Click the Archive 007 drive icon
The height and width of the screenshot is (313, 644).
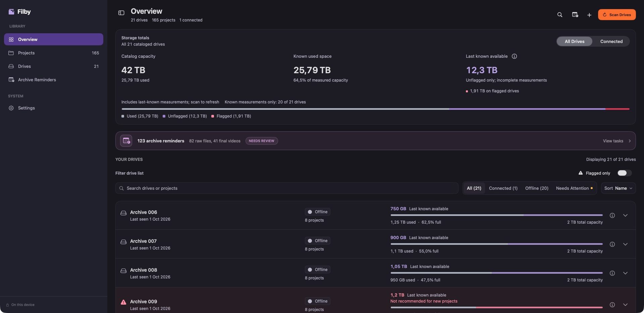[123, 242]
